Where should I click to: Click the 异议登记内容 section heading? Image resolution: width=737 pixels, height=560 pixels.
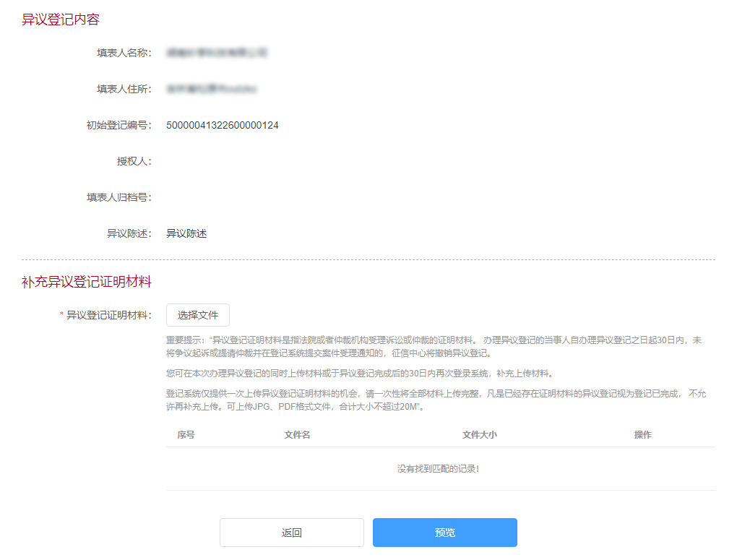[61, 20]
